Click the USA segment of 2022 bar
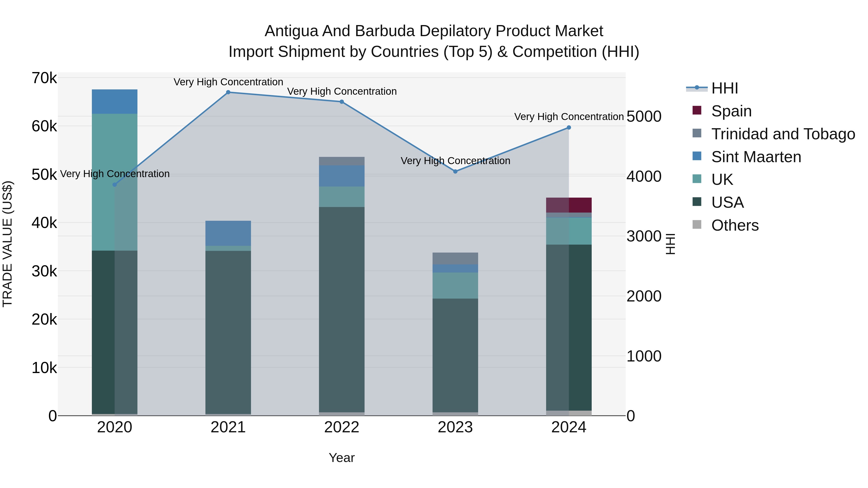 [342, 309]
